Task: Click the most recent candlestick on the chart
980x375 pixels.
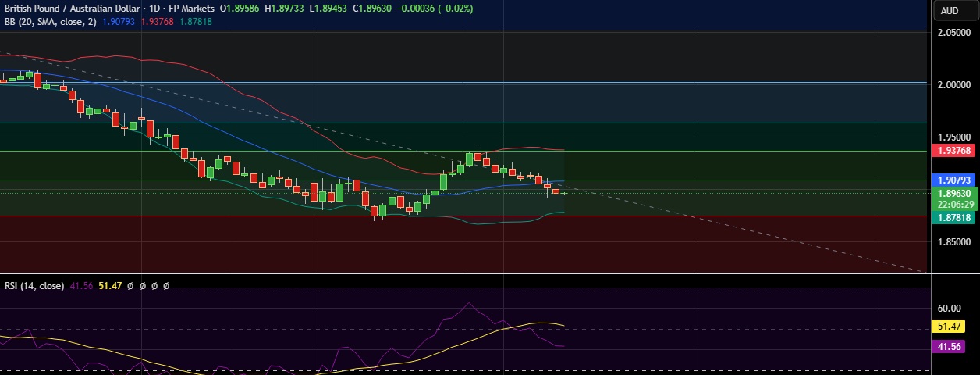Action: pos(564,193)
